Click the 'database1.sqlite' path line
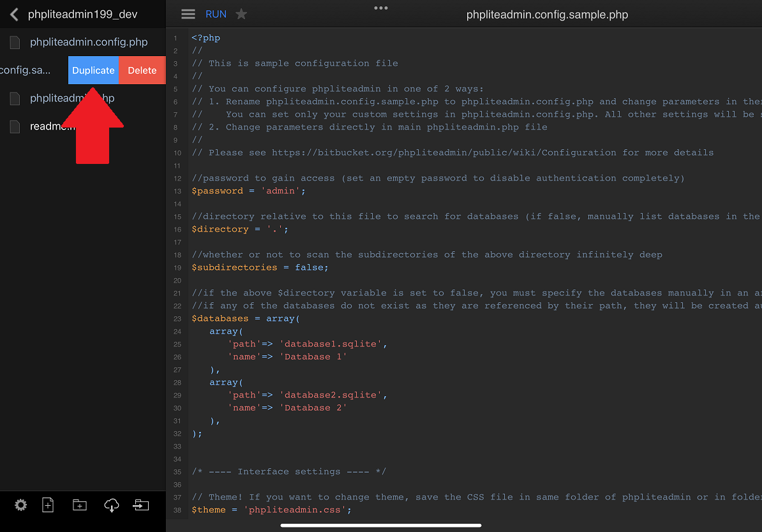Screen dimensions: 762x532 [x=307, y=344]
